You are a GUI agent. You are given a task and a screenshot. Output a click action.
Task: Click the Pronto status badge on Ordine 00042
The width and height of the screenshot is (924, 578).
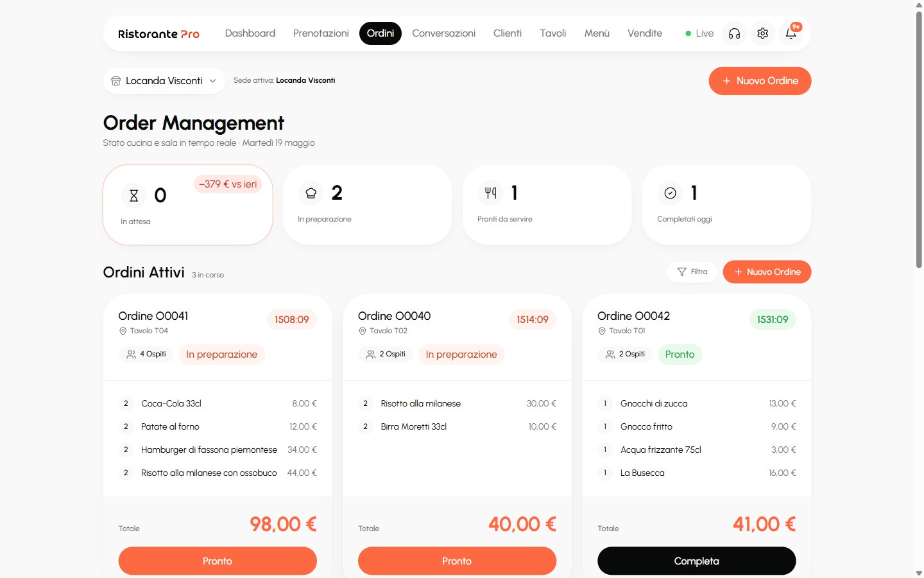tap(680, 355)
